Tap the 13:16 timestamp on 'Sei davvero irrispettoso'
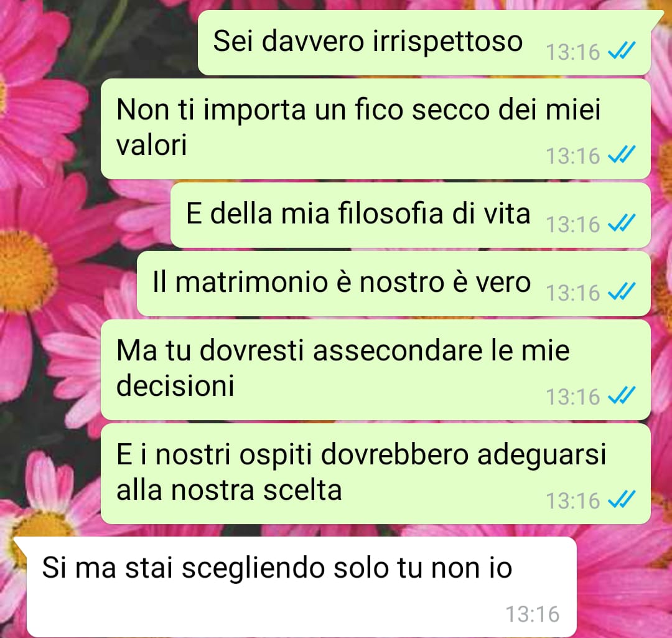This screenshot has height=638, width=672. click(573, 52)
